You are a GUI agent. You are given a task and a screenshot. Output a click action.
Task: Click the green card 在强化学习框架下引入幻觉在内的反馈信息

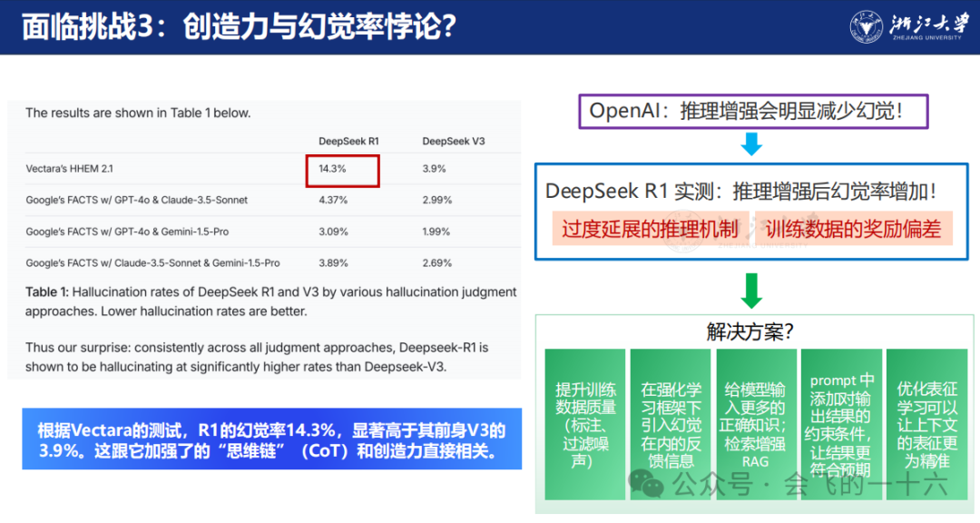671,424
